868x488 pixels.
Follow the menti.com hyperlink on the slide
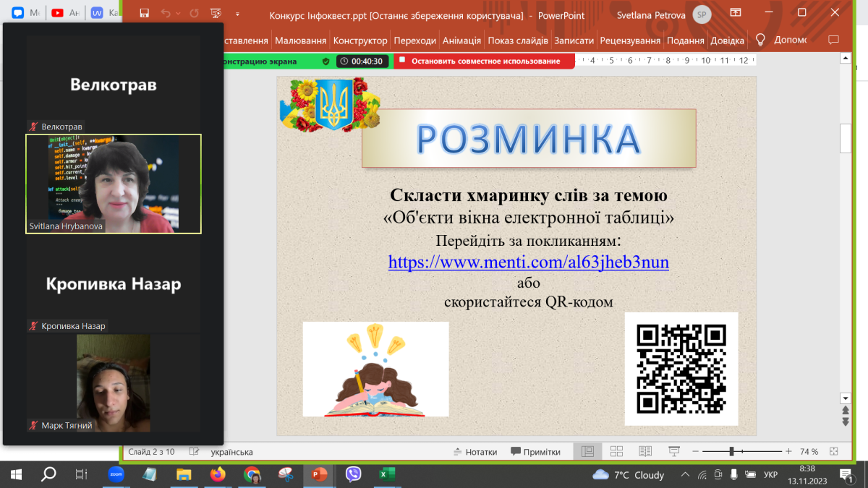[528, 262]
